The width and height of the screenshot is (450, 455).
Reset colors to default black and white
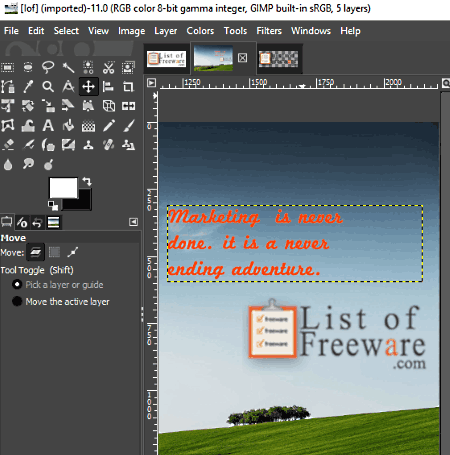(x=53, y=205)
